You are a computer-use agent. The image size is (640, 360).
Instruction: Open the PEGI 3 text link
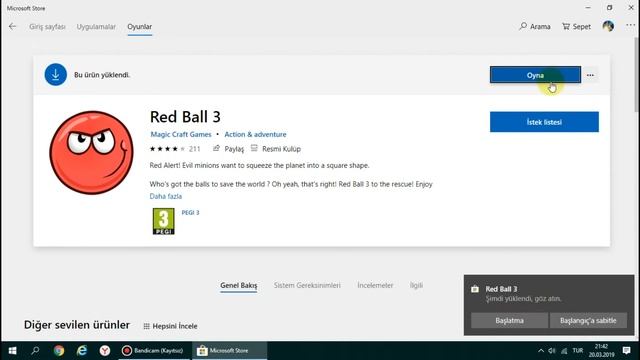190,213
